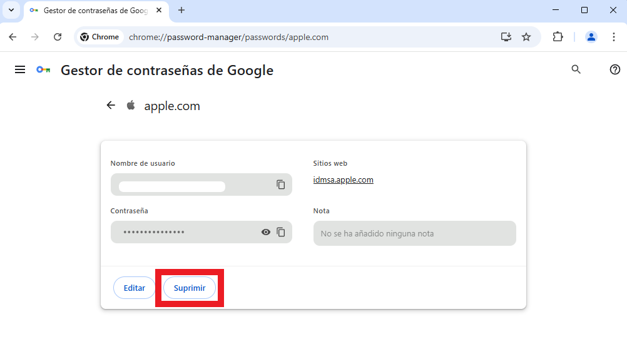627x364 pixels.
Task: Reload the current page
Action: point(58,37)
